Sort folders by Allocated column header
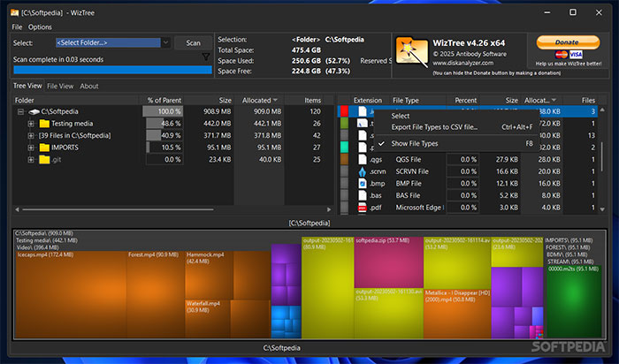619x364 pixels. pos(259,100)
